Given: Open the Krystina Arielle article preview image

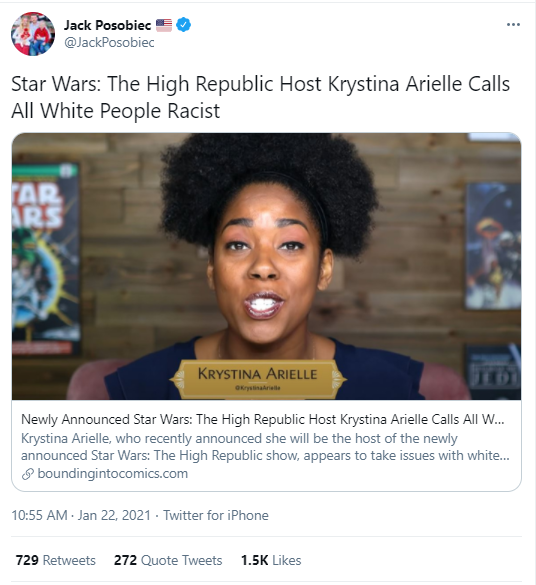Looking at the screenshot, I should click(x=266, y=266).
